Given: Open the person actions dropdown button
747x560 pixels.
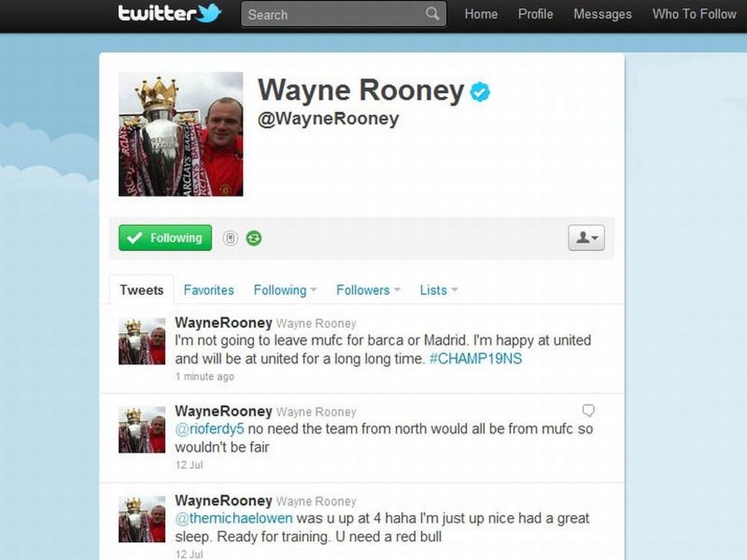Looking at the screenshot, I should pyautogui.click(x=586, y=237).
